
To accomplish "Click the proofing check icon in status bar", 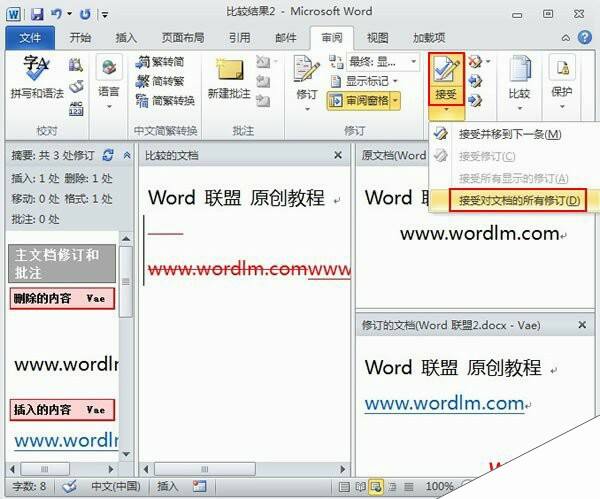I will coord(70,486).
